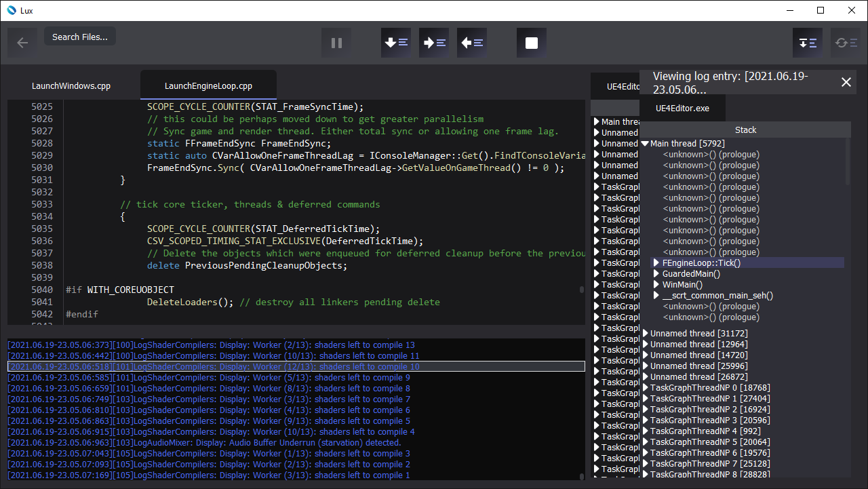868x489 pixels.
Task: Select log entry shaders left to compile 11
Action: click(x=296, y=355)
